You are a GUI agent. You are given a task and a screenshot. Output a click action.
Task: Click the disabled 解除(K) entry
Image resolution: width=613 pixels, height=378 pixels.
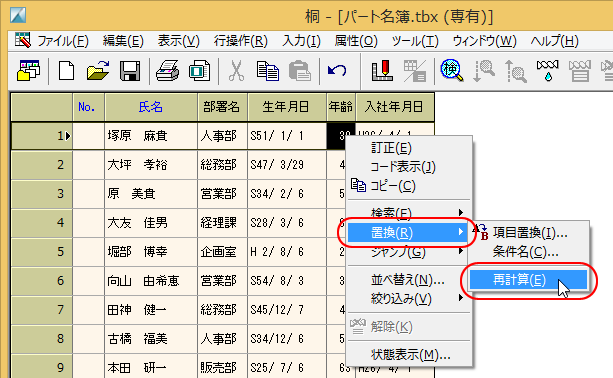[409, 326]
